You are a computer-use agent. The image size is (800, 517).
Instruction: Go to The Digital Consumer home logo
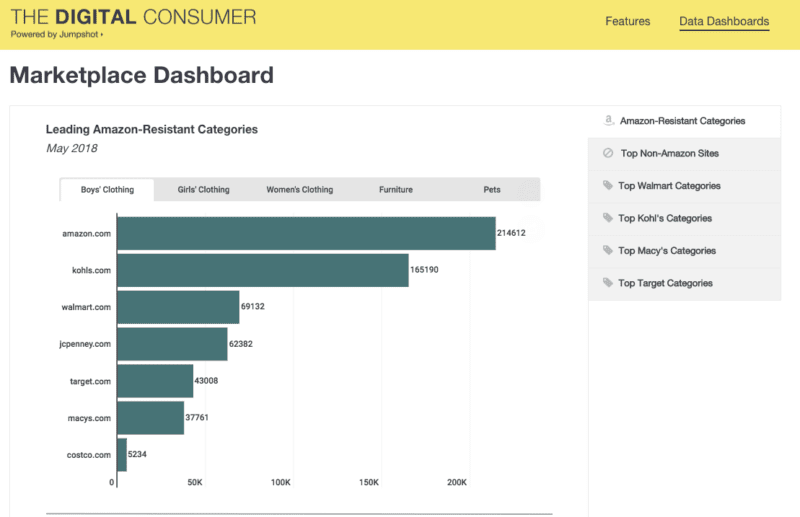pos(133,17)
